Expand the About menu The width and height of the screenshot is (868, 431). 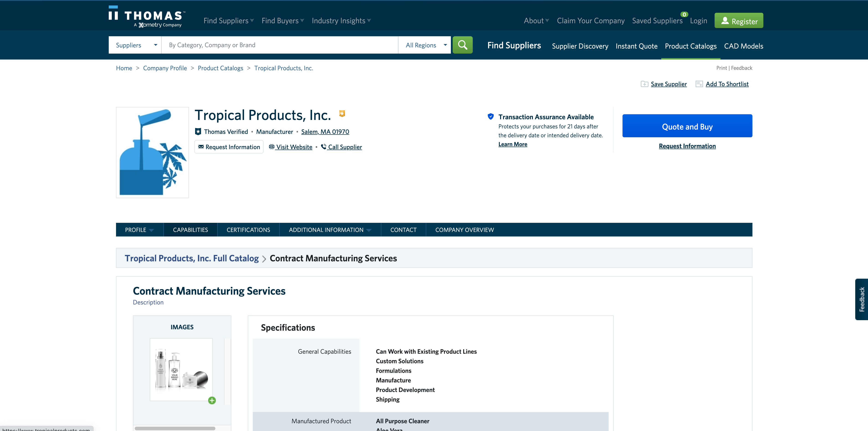tap(536, 21)
